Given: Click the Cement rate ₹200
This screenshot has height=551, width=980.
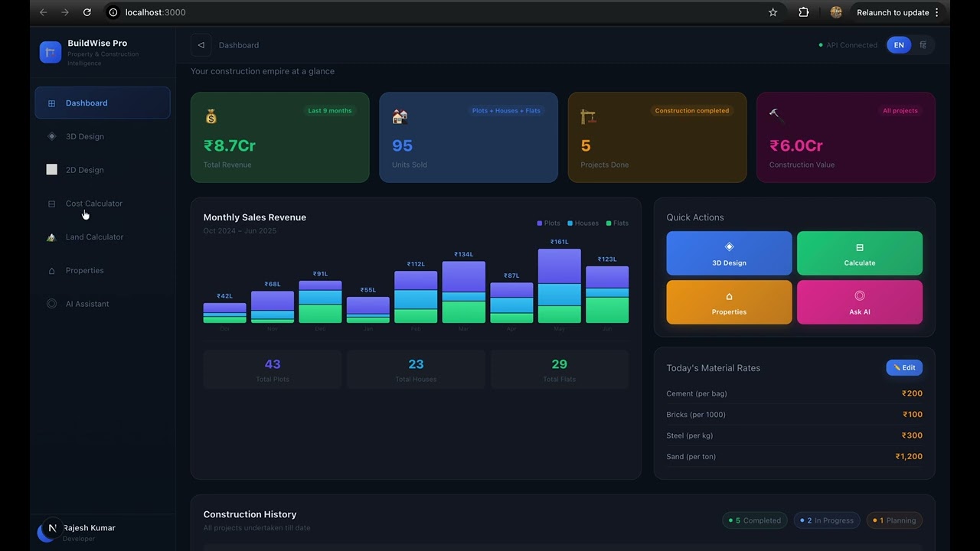Looking at the screenshot, I should 912,393.
